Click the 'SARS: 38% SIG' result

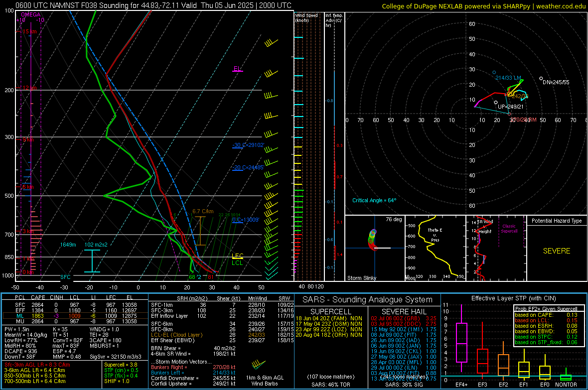click(404, 385)
